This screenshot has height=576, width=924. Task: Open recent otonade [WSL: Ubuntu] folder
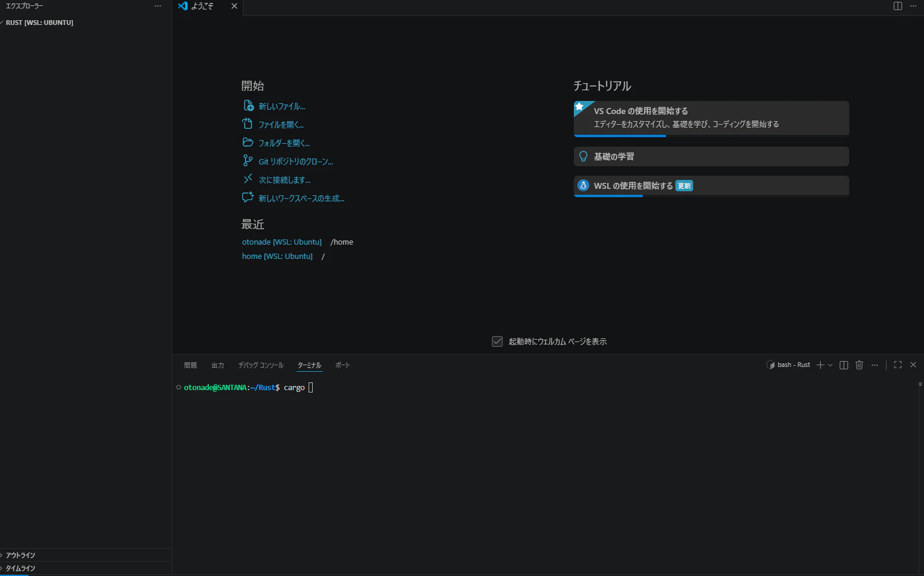coord(282,242)
